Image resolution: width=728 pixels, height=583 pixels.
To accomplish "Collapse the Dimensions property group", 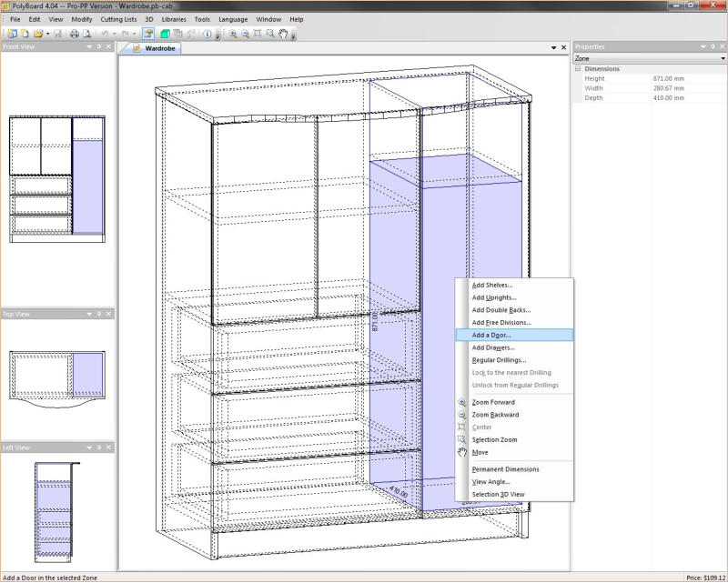I will tap(578, 69).
